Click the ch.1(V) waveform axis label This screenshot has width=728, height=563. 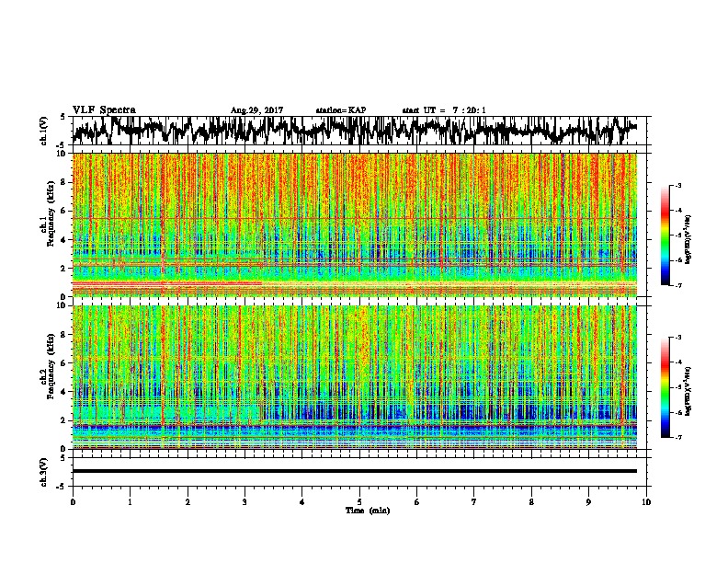click(x=44, y=131)
